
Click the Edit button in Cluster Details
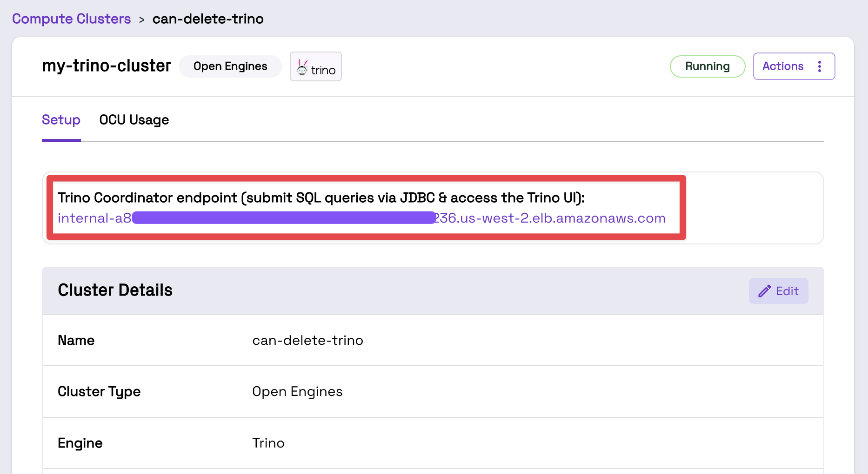coord(778,291)
